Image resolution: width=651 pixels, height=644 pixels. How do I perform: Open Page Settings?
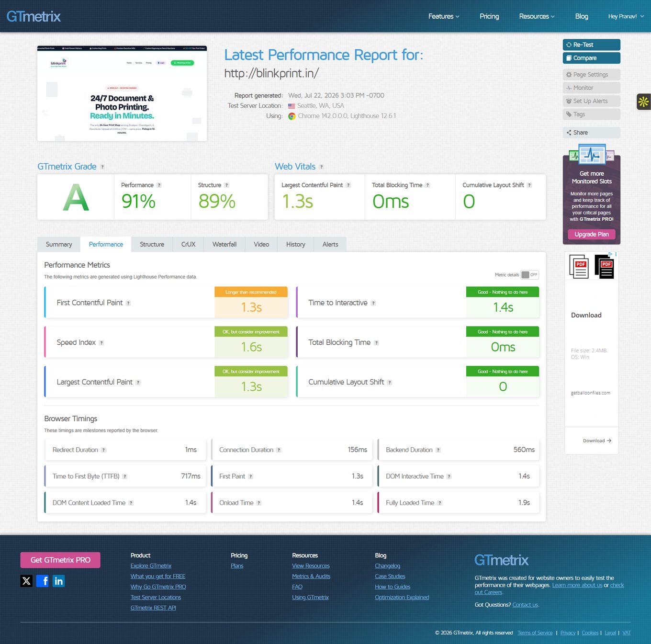[x=592, y=75]
